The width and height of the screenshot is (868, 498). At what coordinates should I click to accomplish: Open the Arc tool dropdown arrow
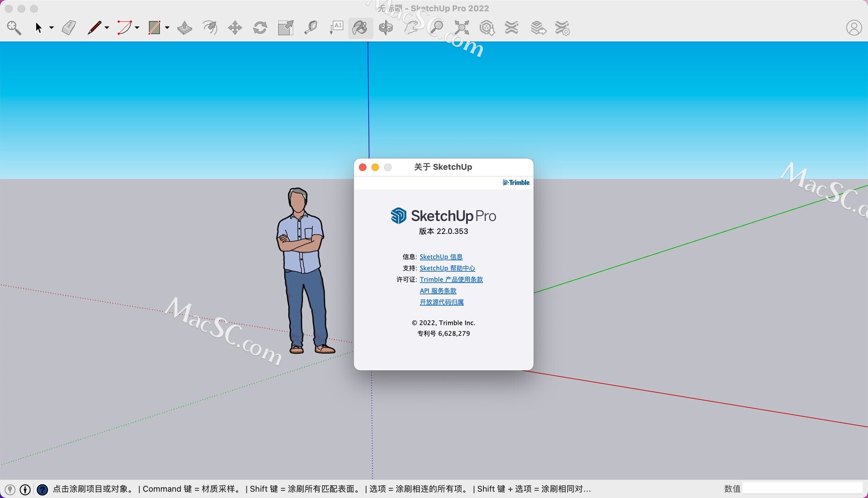click(x=137, y=28)
